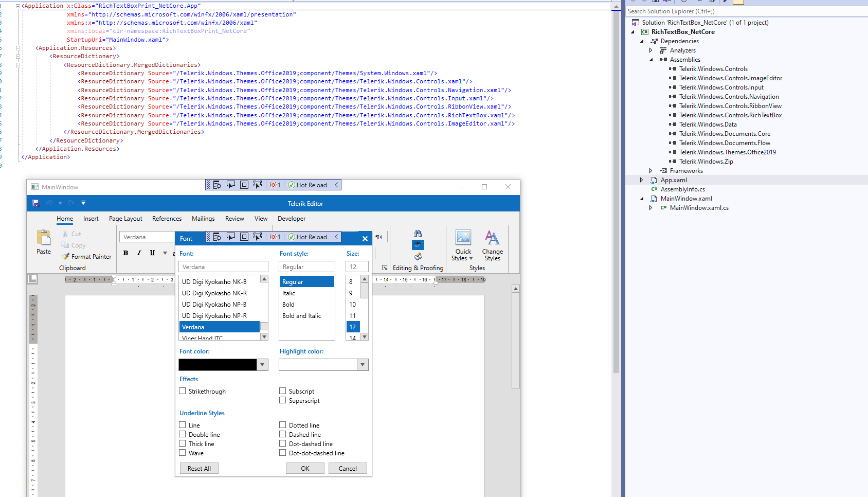868x497 pixels.
Task: Enable the Thick line underline style
Action: point(182,443)
